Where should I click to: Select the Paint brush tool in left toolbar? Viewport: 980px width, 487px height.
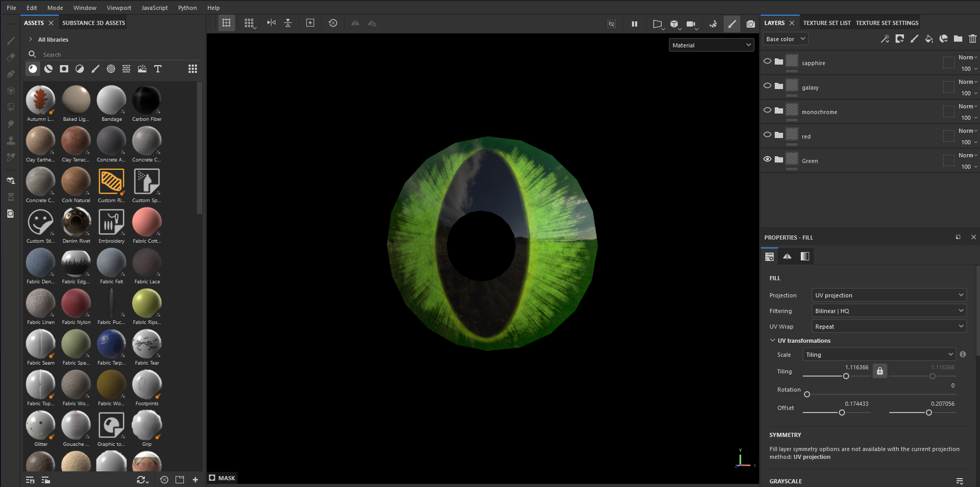[x=11, y=41]
